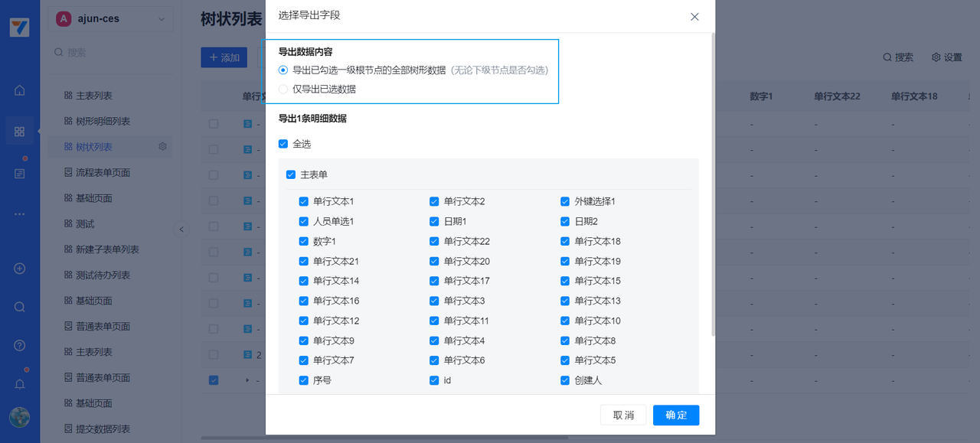Select the 仅导出已选数据 radio option
980x443 pixels.
click(283, 90)
